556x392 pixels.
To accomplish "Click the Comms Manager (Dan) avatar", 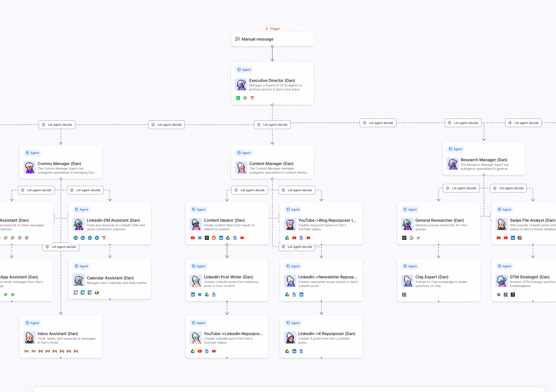I will pos(29,168).
